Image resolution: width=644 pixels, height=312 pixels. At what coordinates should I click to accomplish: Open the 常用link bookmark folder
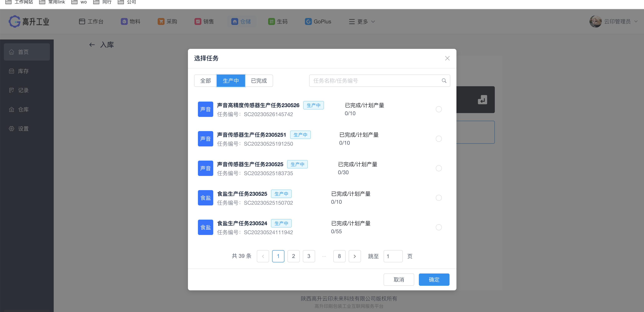pyautogui.click(x=52, y=2)
